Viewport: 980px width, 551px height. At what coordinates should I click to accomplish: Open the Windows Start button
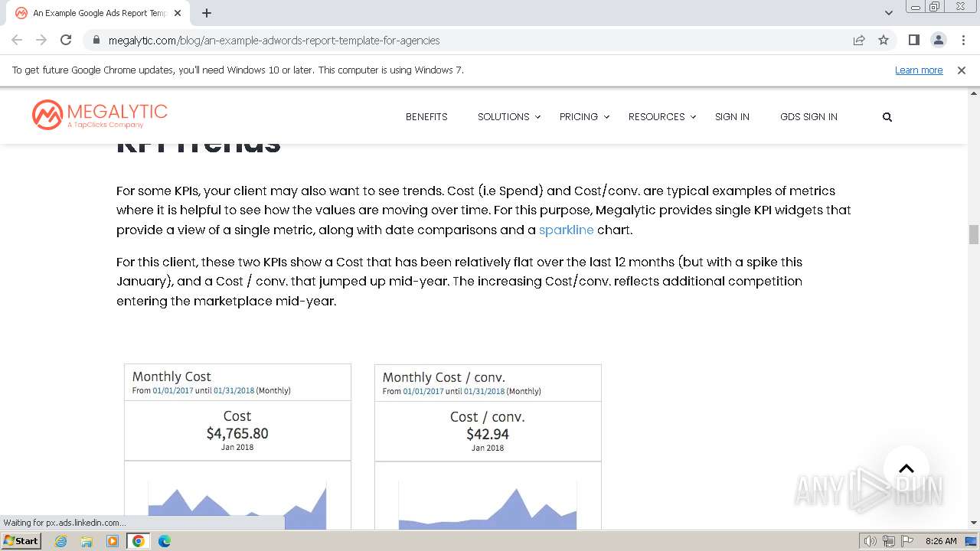pyautogui.click(x=21, y=540)
